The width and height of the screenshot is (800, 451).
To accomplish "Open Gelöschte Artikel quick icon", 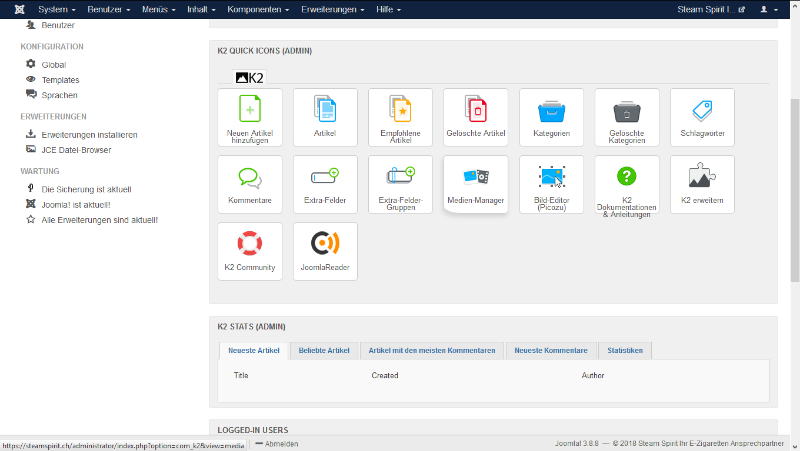I will [x=476, y=117].
